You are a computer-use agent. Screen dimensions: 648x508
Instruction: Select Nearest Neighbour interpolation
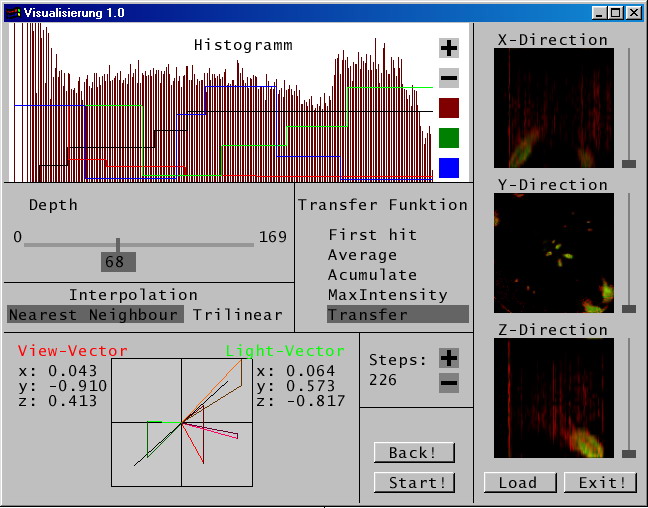(95, 315)
